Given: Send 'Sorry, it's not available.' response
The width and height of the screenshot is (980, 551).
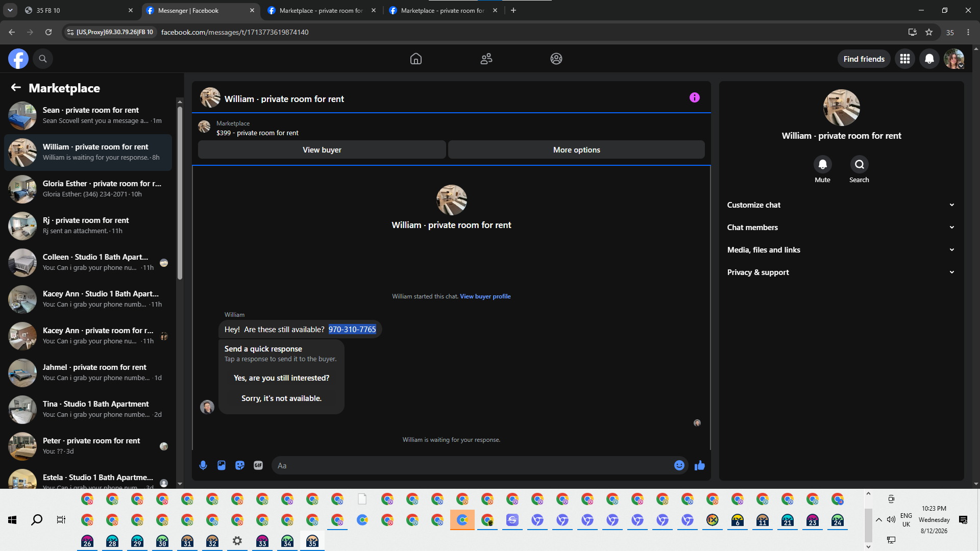Looking at the screenshot, I should point(281,398).
